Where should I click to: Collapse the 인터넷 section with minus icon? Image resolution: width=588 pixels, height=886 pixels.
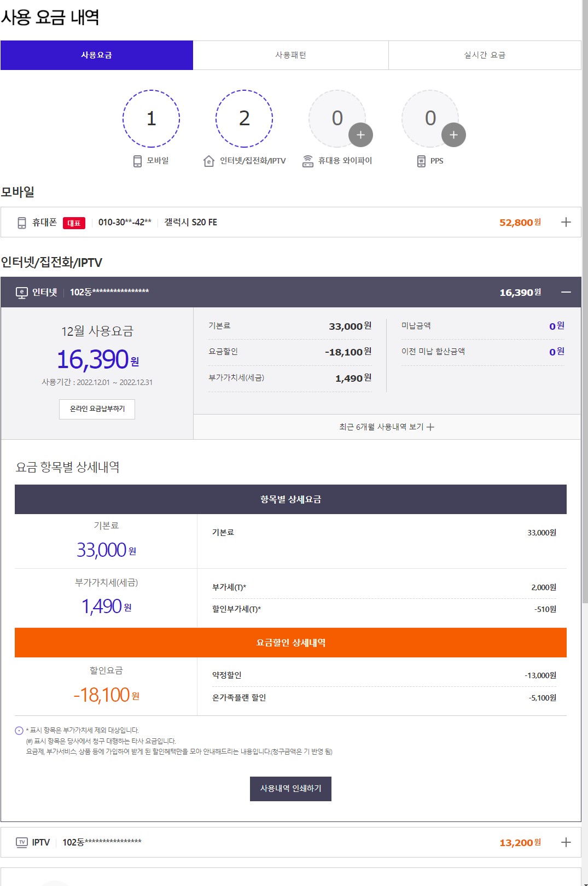pos(566,292)
